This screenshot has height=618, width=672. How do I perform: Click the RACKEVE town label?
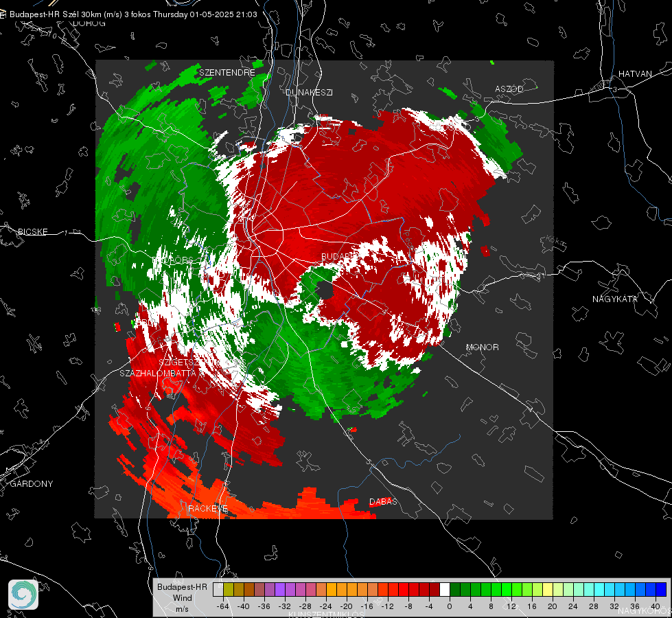(208, 508)
